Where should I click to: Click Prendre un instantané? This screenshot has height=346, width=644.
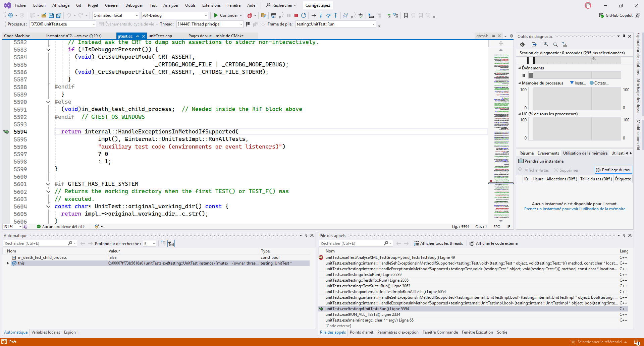(541, 161)
